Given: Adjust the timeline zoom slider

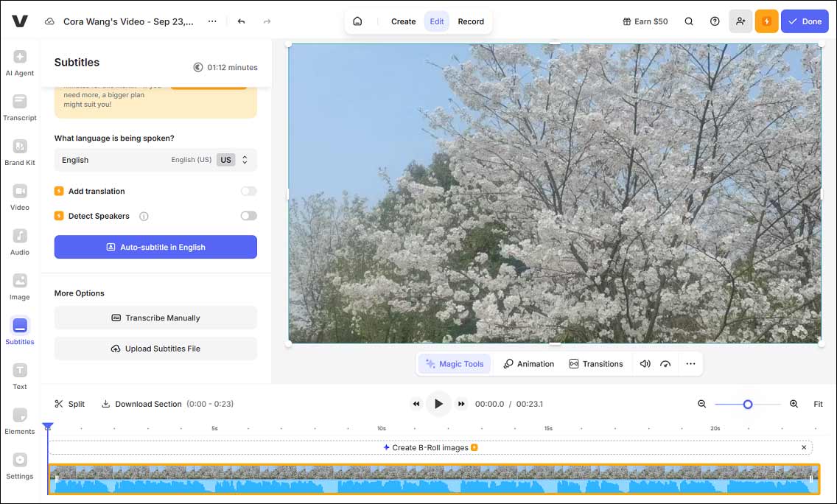Looking at the screenshot, I should [748, 404].
